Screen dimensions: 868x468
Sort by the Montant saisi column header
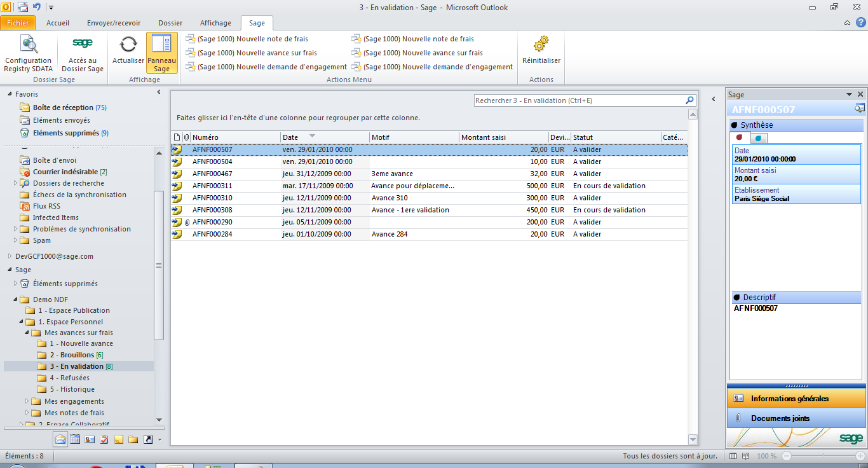[x=504, y=137]
